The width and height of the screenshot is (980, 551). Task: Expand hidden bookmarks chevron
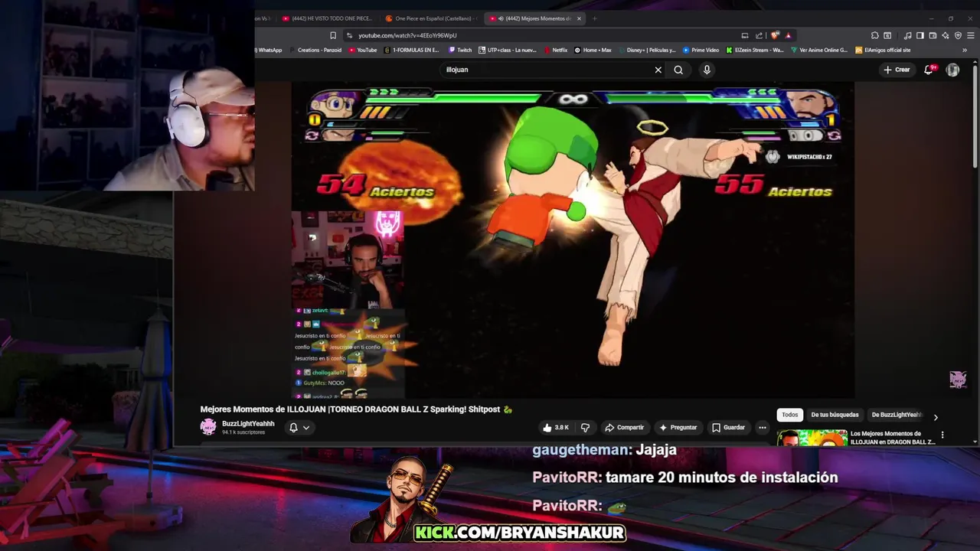point(965,51)
